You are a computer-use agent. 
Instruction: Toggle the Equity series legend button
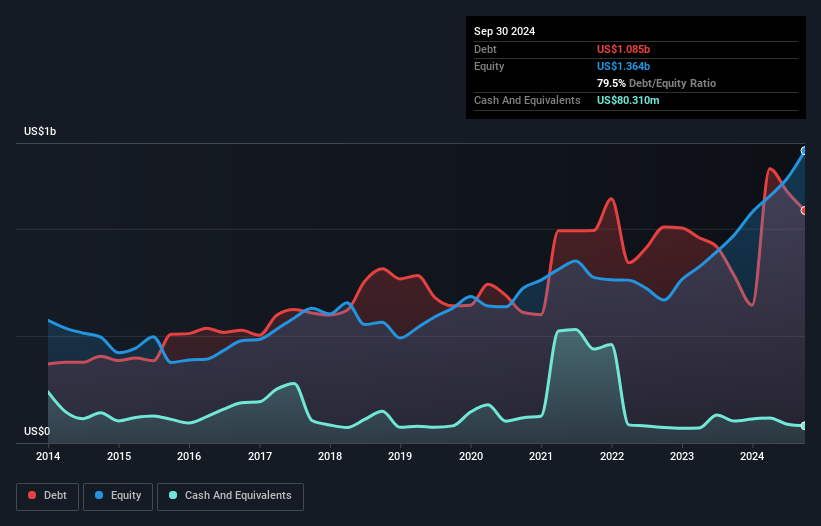pos(118,496)
